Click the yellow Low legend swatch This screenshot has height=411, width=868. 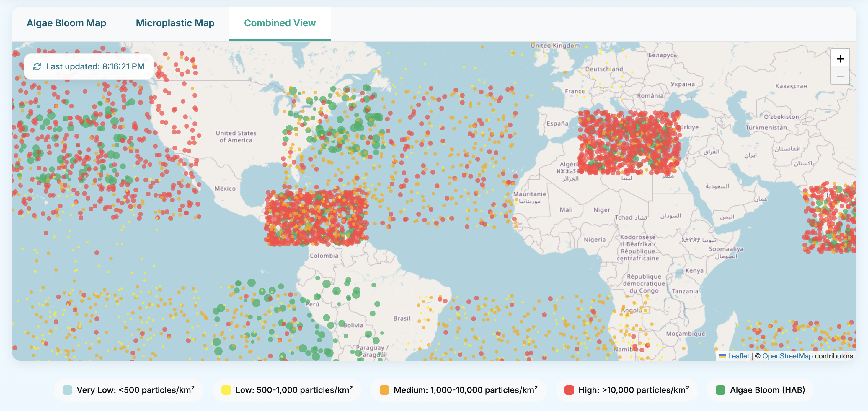tap(226, 390)
